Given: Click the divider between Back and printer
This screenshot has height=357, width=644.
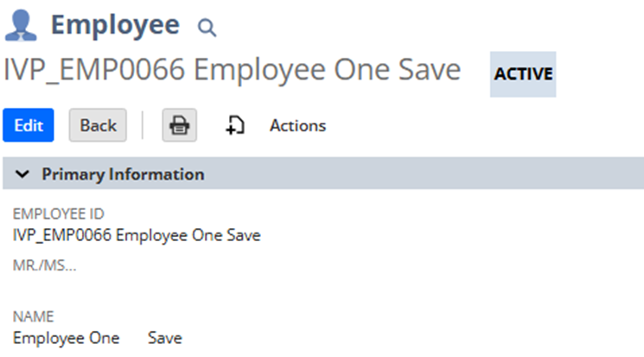Looking at the screenshot, I should (x=143, y=125).
